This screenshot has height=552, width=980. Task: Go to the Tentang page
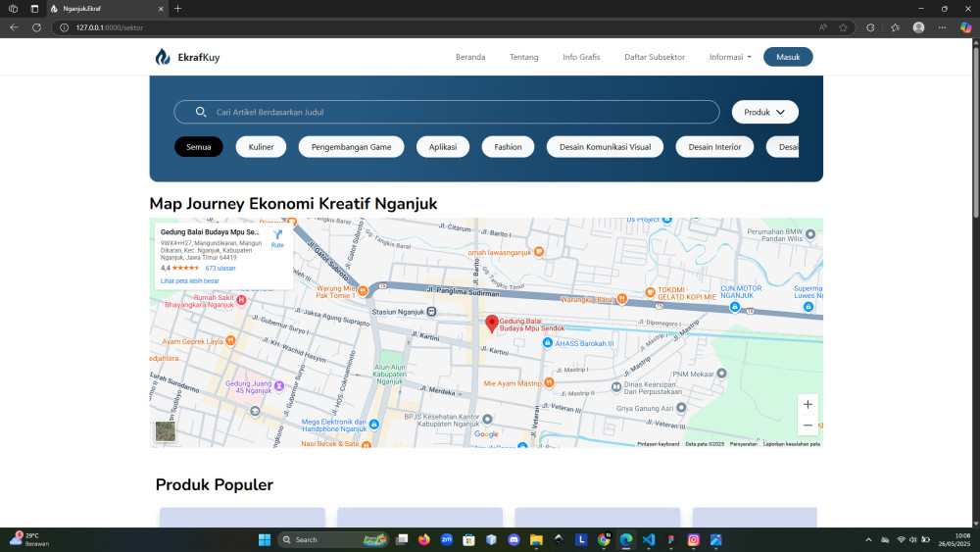coord(523,57)
